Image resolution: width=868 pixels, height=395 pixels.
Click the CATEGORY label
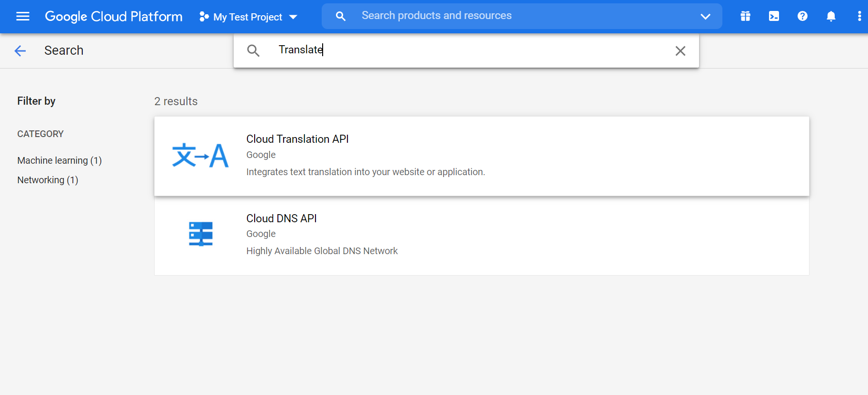pyautogui.click(x=40, y=134)
